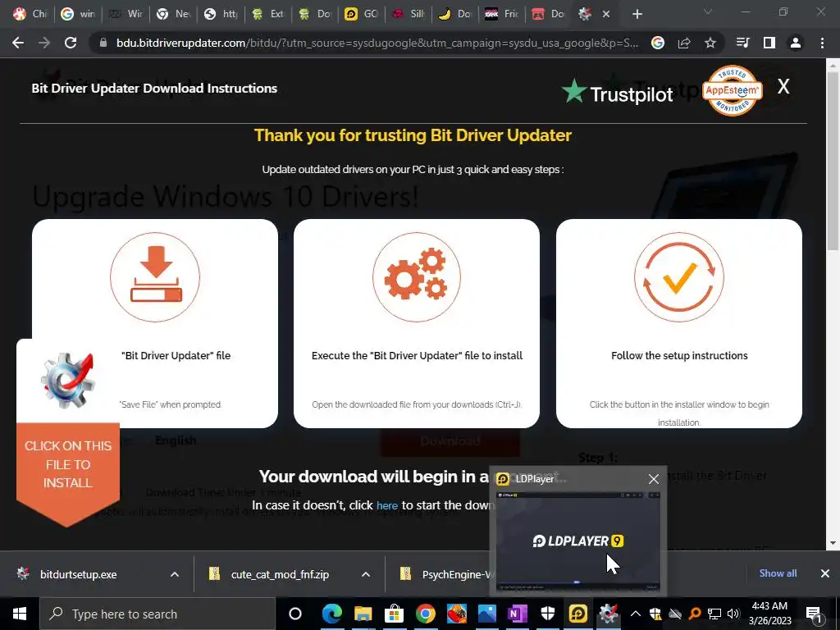
Task: Switch to the 'GO' LDPlayer tab
Action: point(362,14)
